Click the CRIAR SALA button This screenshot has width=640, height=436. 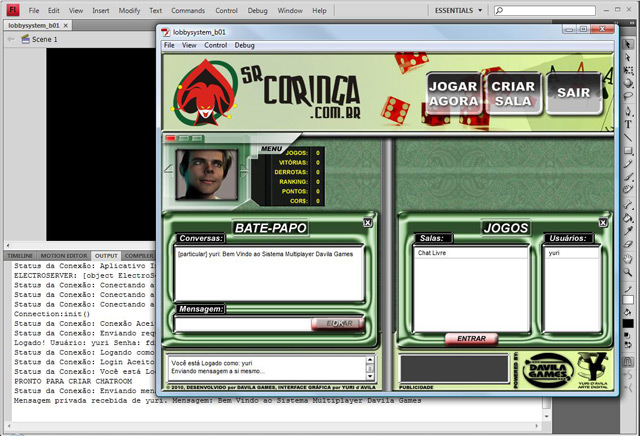[513, 93]
